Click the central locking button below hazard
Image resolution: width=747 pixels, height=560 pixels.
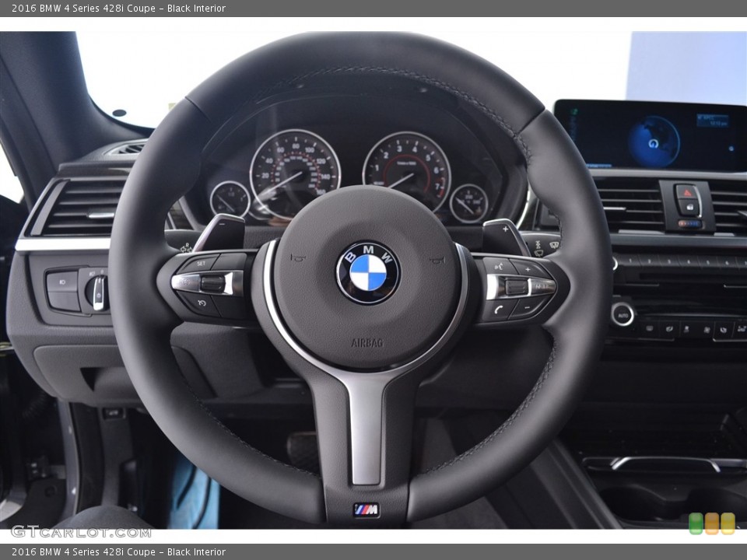pos(689,208)
